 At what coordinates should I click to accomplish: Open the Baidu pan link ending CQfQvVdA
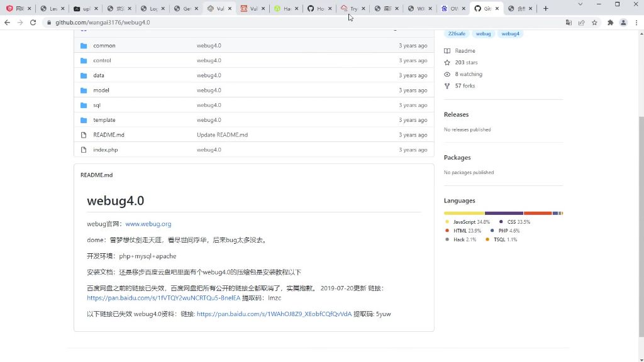[x=274, y=314]
